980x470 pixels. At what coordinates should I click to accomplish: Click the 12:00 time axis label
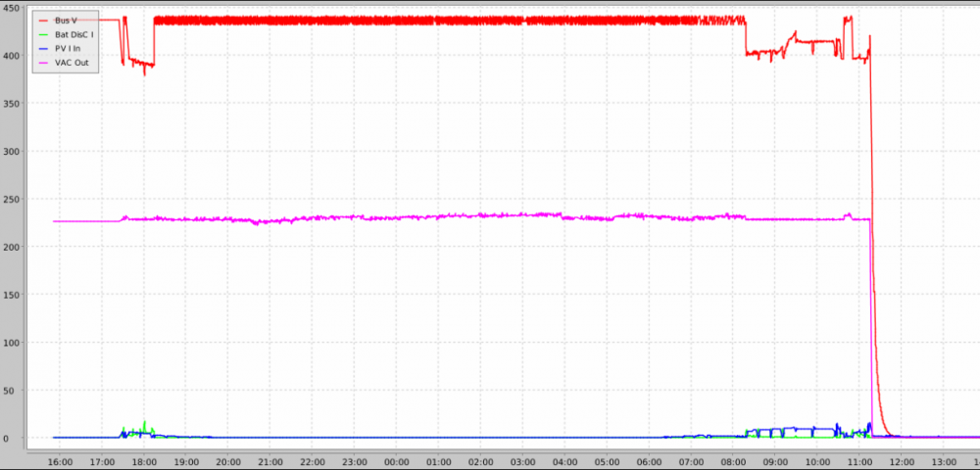point(900,462)
